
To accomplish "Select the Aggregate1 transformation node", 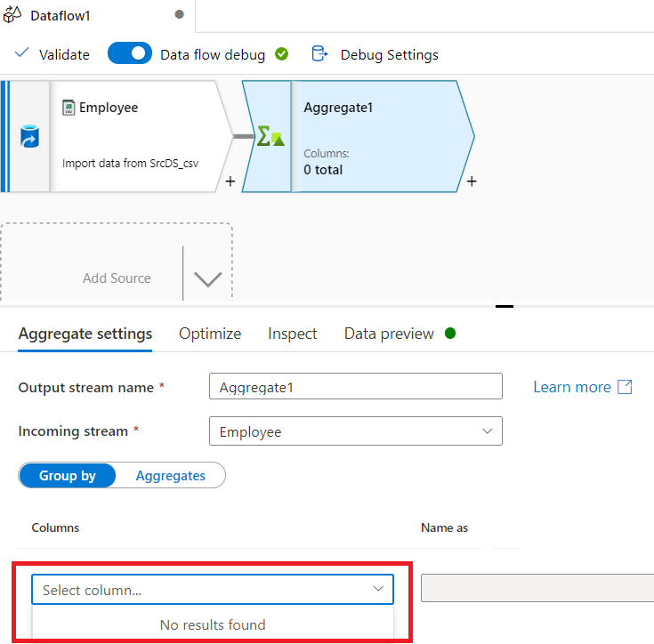I will tap(358, 136).
